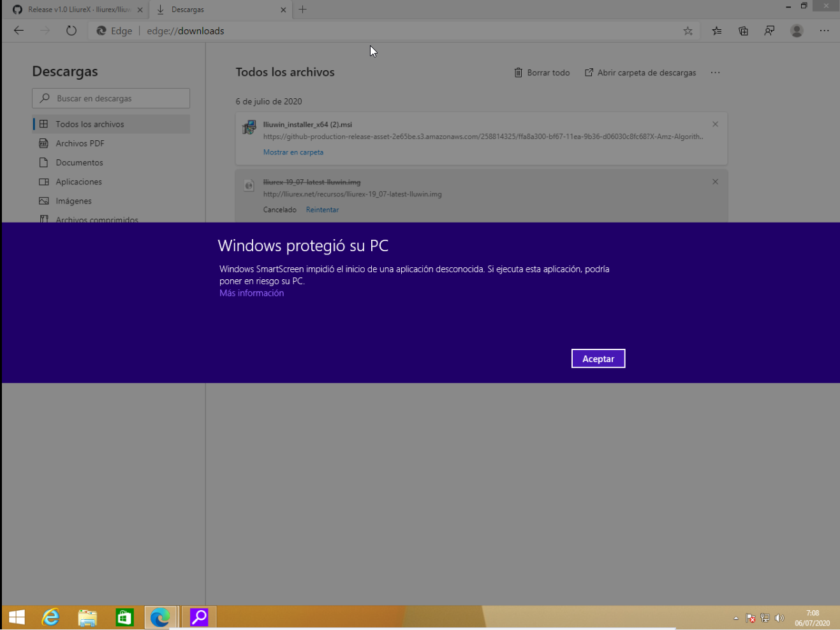The height and width of the screenshot is (630, 840).
Task: Click Borrar todo to clear downloads
Action: tap(542, 73)
